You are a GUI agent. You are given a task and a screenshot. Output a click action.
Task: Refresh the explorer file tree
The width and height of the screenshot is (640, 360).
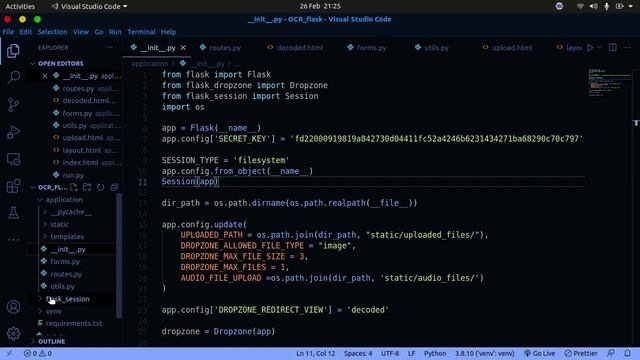tap(100, 187)
